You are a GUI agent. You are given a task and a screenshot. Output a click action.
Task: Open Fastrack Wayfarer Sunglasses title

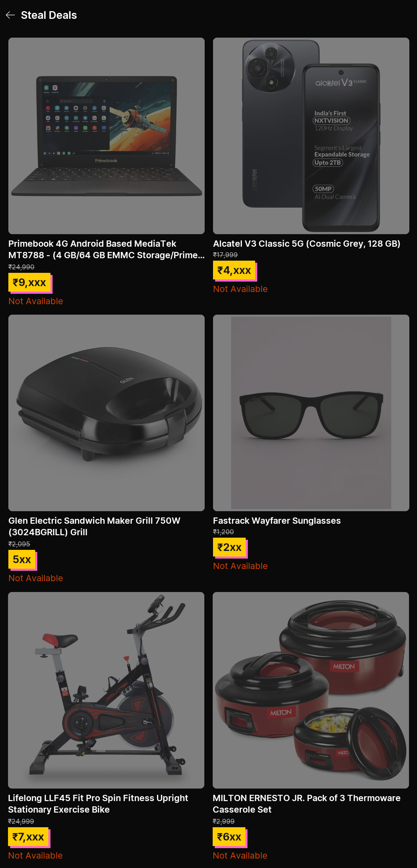point(277,521)
